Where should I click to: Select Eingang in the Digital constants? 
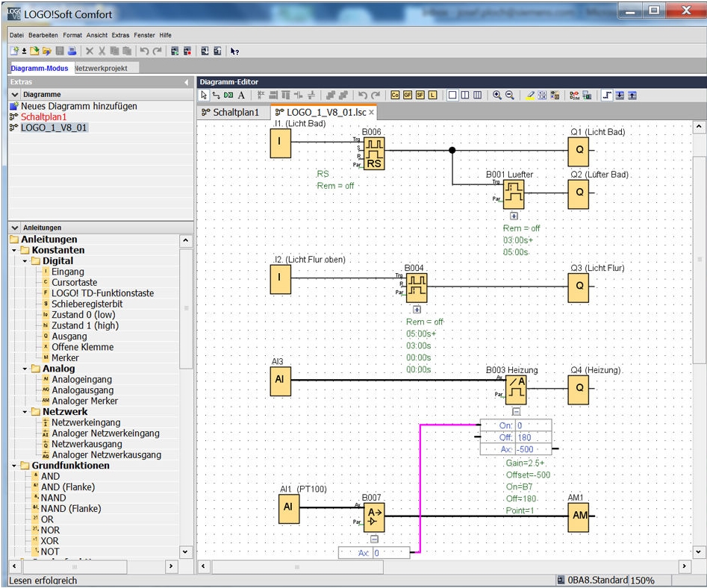68,272
